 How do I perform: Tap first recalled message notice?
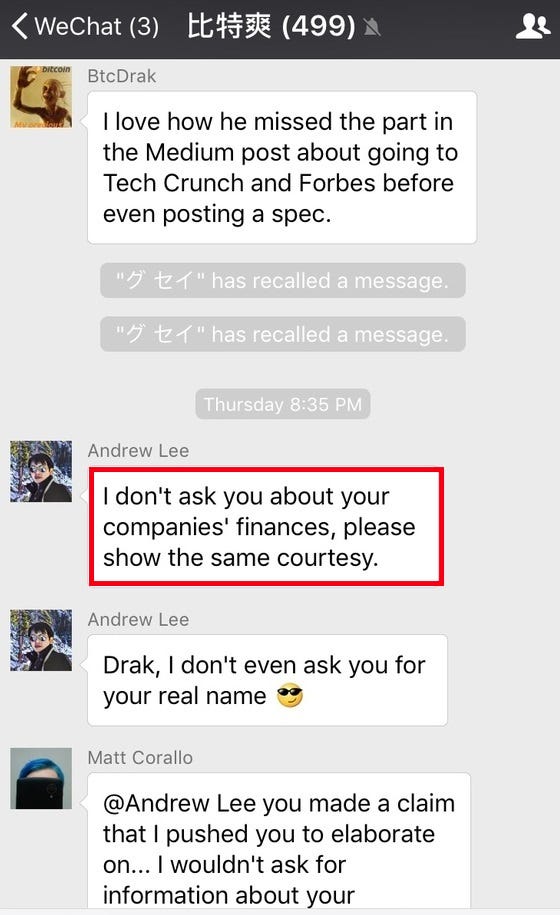click(283, 281)
